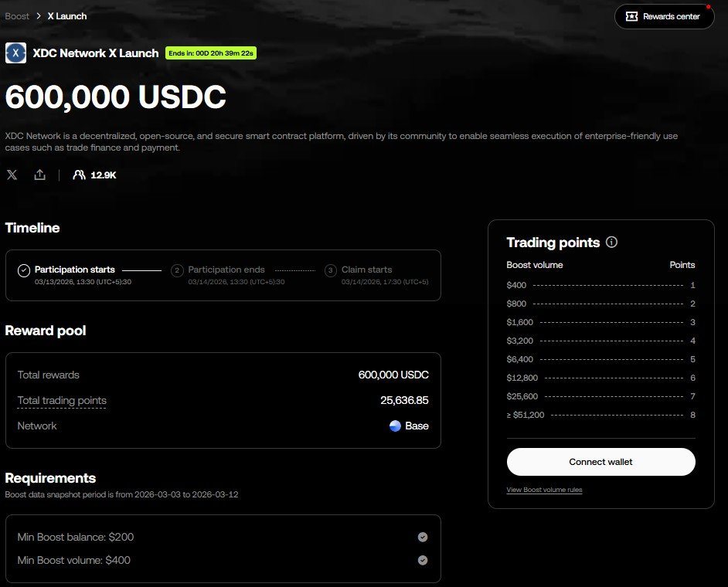The image size is (728, 587).
Task: Click the $12,800 boost volume row
Action: (x=600, y=378)
